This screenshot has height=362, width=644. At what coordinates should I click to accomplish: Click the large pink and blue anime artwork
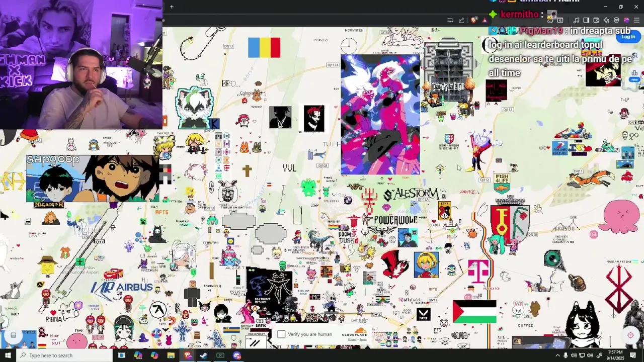coord(380,115)
